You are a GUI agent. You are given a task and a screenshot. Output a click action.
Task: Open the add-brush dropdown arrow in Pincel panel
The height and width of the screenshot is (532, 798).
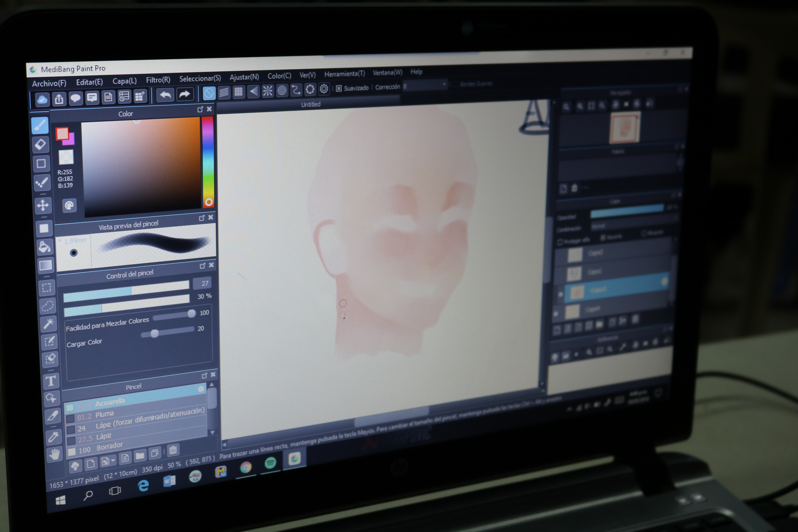(x=113, y=460)
